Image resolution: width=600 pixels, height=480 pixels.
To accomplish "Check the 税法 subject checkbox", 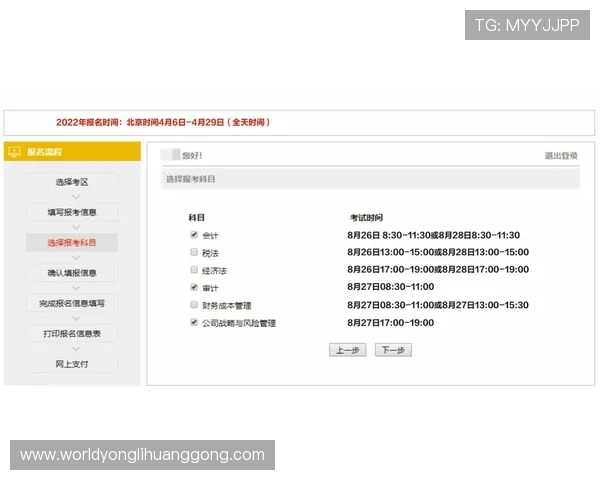I will point(194,252).
